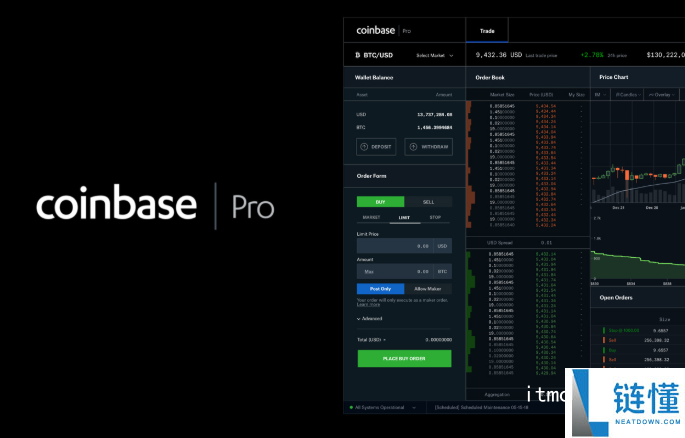Viewport: 685px width, 438px height.
Task: Expand the Advanced section
Action: (x=370, y=318)
